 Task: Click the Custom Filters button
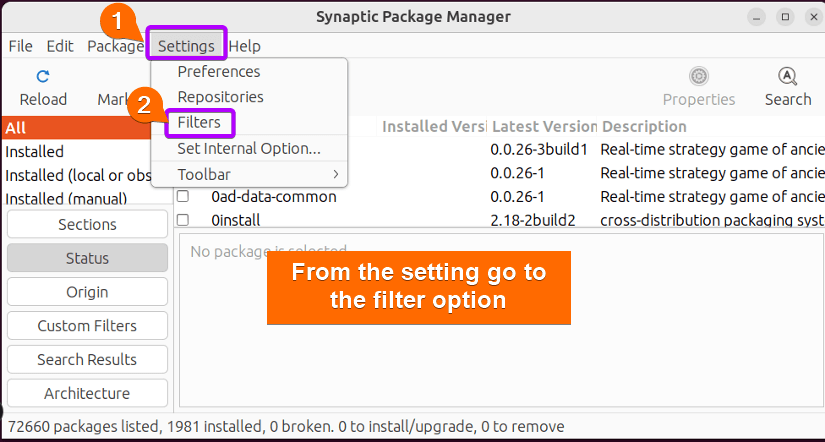tap(87, 326)
